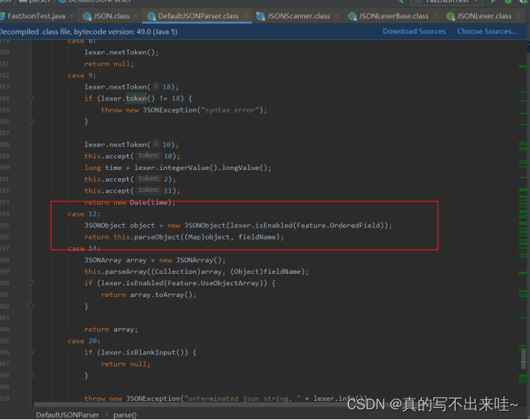Click the JSONLexerBase.class tab class icon
Image resolution: width=530 pixels, height=420 pixels.
[352, 16]
